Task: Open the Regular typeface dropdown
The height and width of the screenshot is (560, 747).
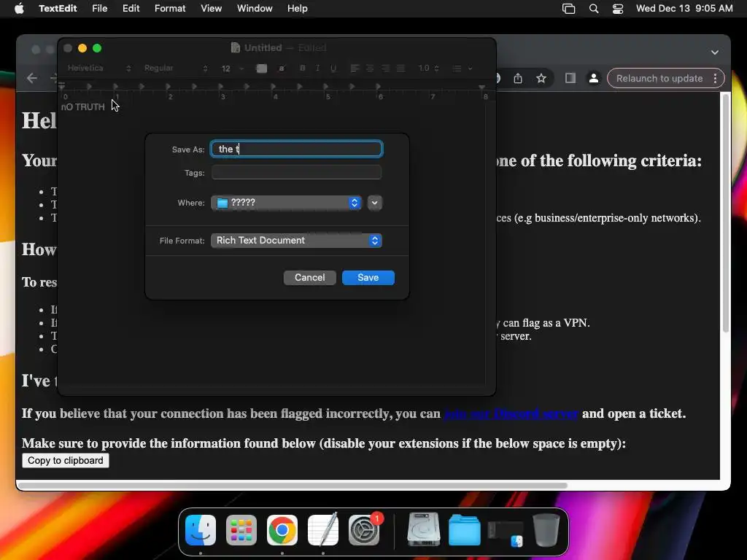Action: tap(176, 68)
